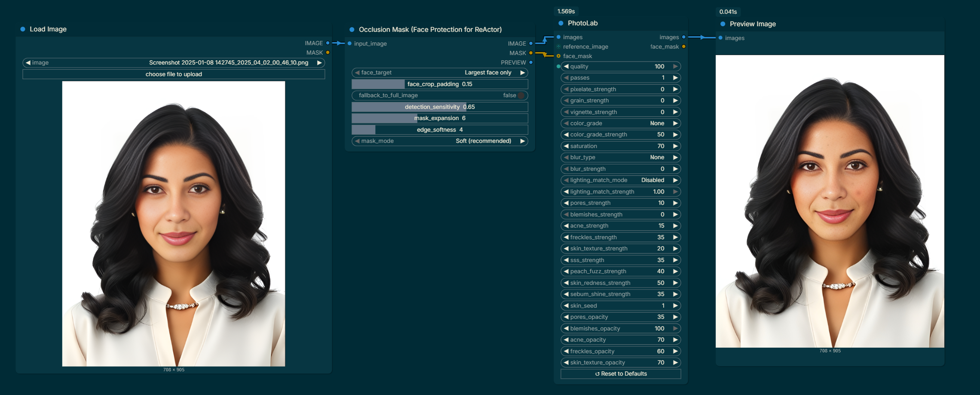Image resolution: width=980 pixels, height=395 pixels.
Task: Previous color_grade option left arrow
Action: pyautogui.click(x=566, y=123)
